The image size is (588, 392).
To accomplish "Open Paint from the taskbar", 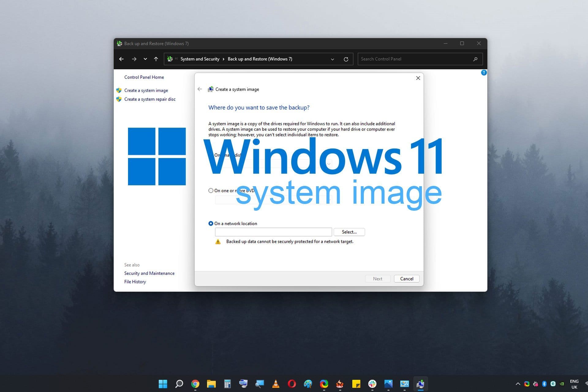I will (x=308, y=384).
